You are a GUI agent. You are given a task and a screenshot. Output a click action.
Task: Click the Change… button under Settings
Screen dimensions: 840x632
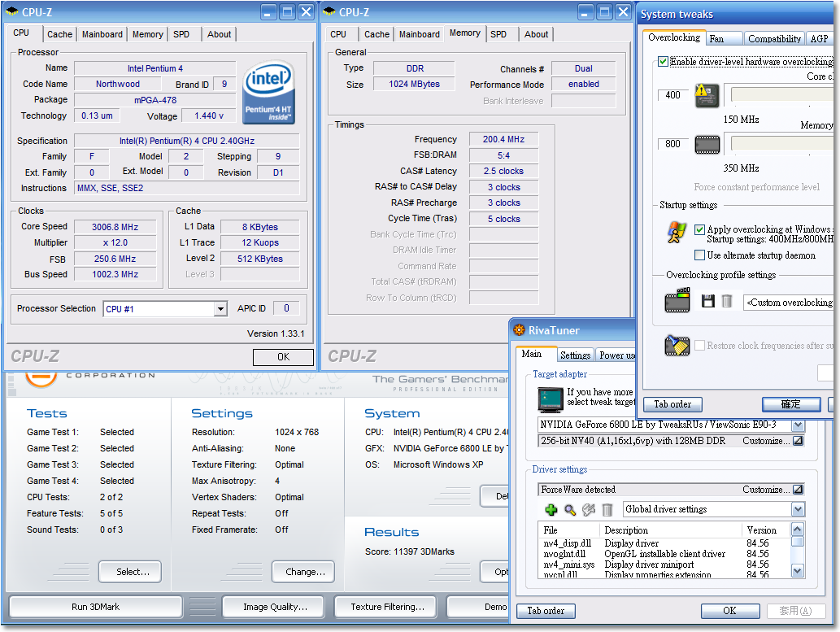point(303,572)
